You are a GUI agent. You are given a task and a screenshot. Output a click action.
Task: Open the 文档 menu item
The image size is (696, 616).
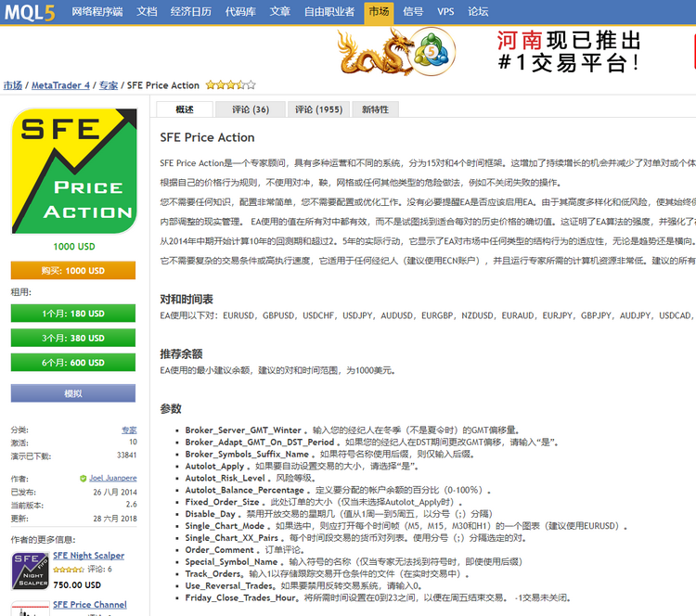pyautogui.click(x=147, y=11)
